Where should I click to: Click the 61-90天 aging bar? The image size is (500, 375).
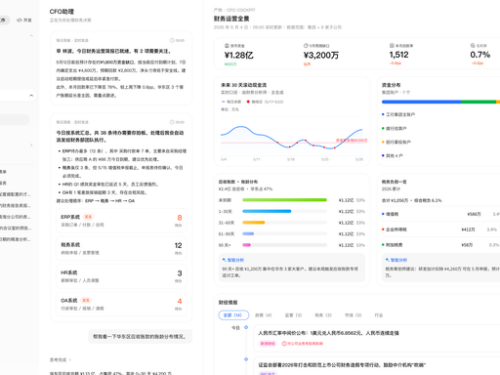[248, 234]
